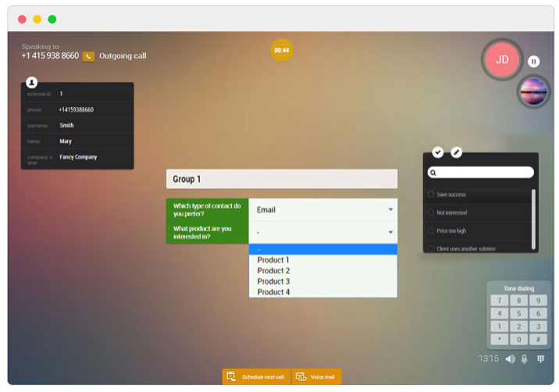
Task: Mute the microphone
Action: pos(524,358)
